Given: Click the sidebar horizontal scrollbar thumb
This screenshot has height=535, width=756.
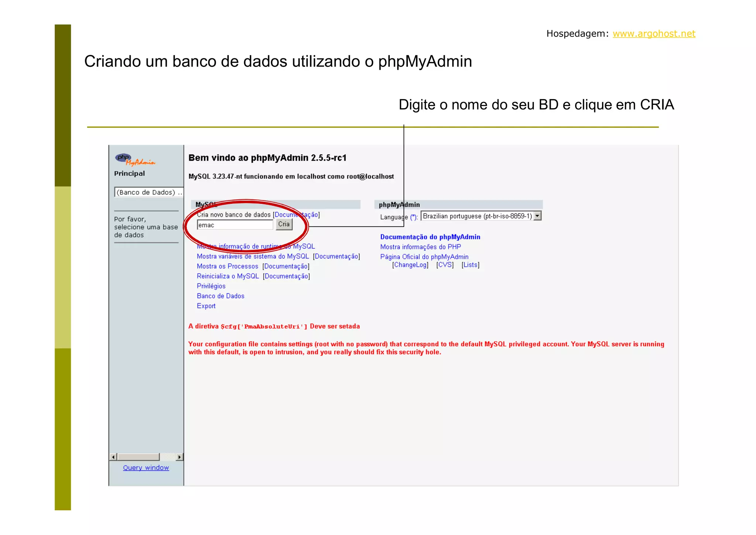Looking at the screenshot, I should pos(138,457).
